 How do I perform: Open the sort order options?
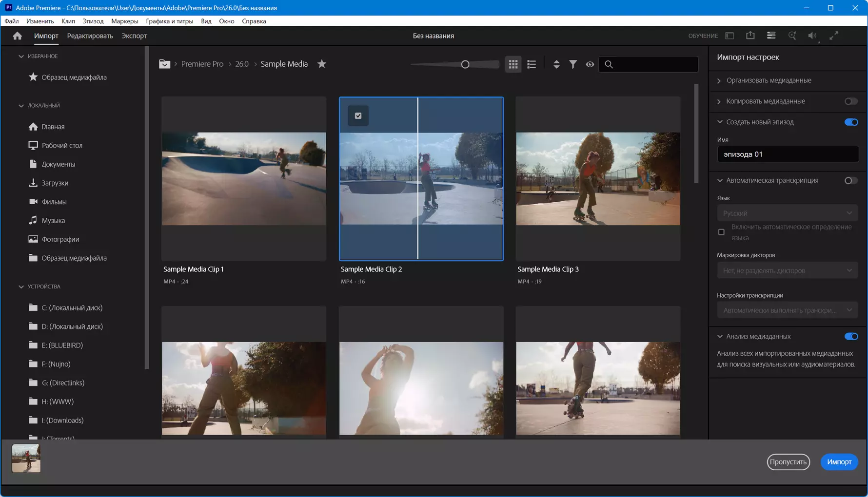click(x=556, y=64)
